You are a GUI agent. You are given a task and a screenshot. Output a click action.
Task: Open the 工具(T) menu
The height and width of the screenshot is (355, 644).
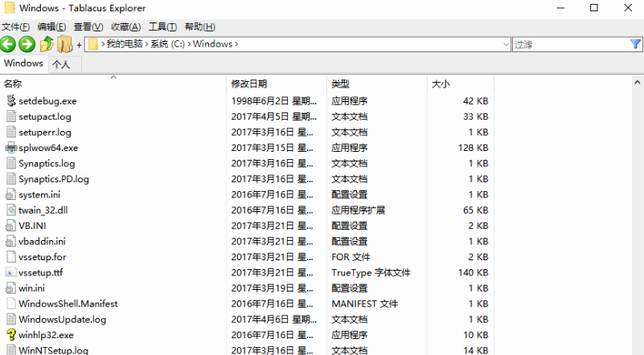click(162, 27)
